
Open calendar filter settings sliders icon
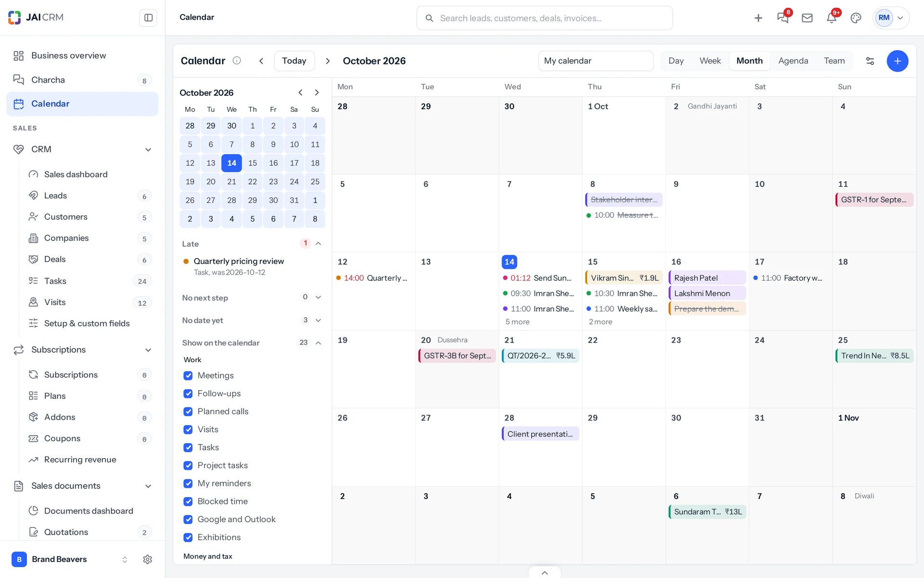tap(870, 61)
